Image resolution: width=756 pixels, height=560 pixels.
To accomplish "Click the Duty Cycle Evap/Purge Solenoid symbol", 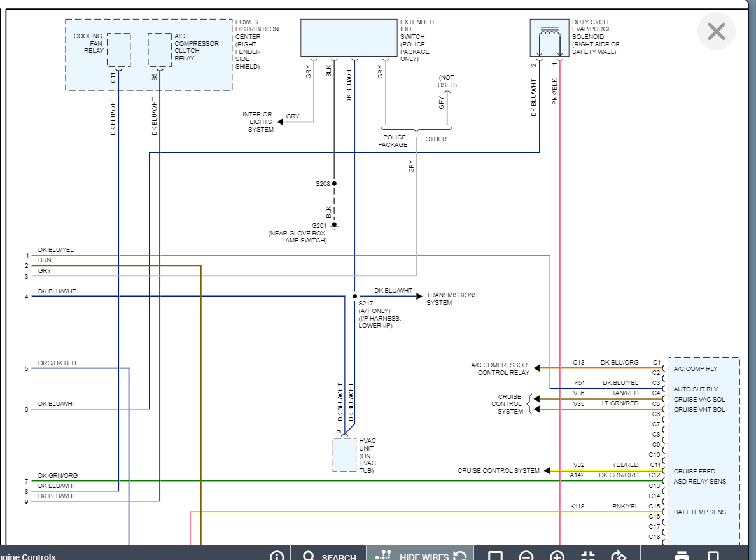I will point(549,38).
